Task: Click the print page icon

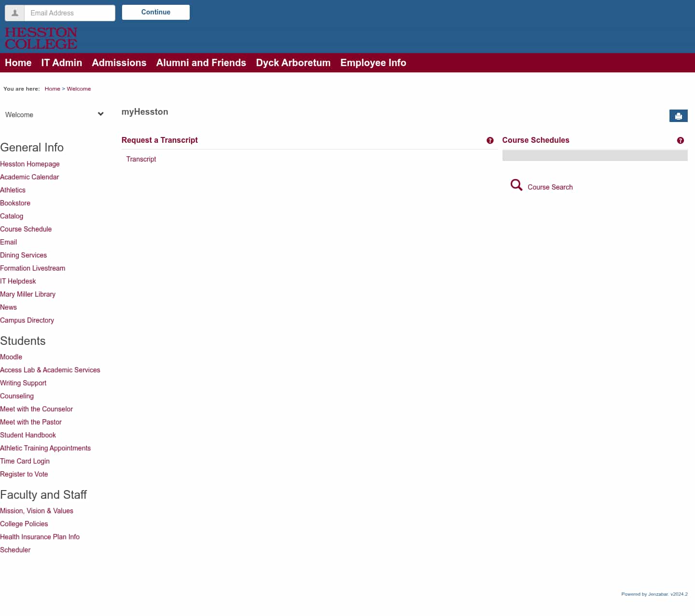Action: click(678, 116)
